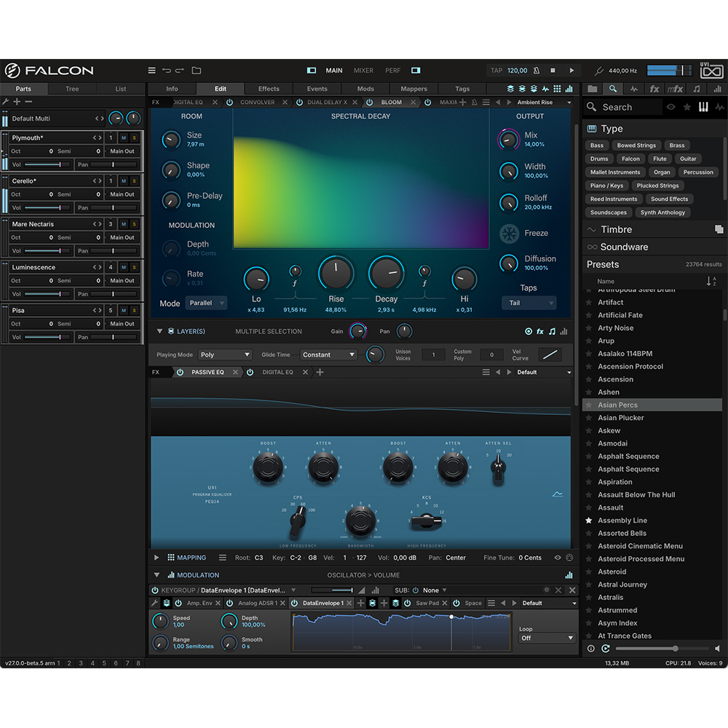Open the hamburger main menu

pos(152,71)
